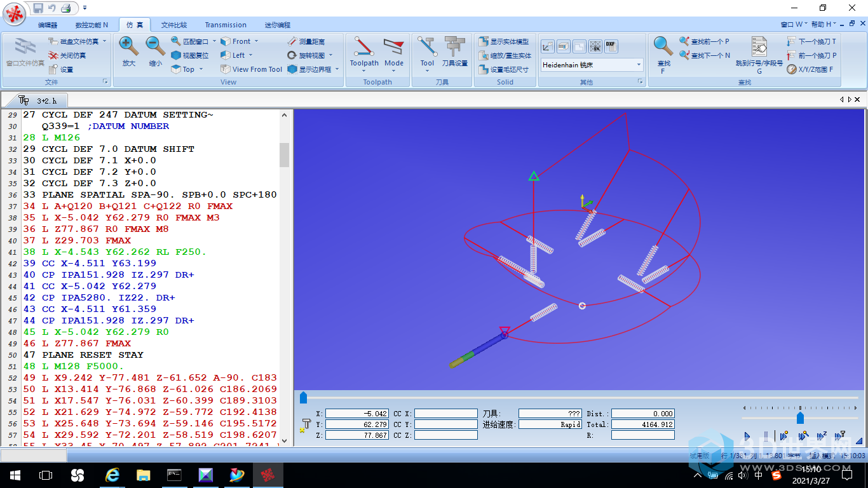Expand the Front view dropdown arrow

pyautogui.click(x=257, y=41)
